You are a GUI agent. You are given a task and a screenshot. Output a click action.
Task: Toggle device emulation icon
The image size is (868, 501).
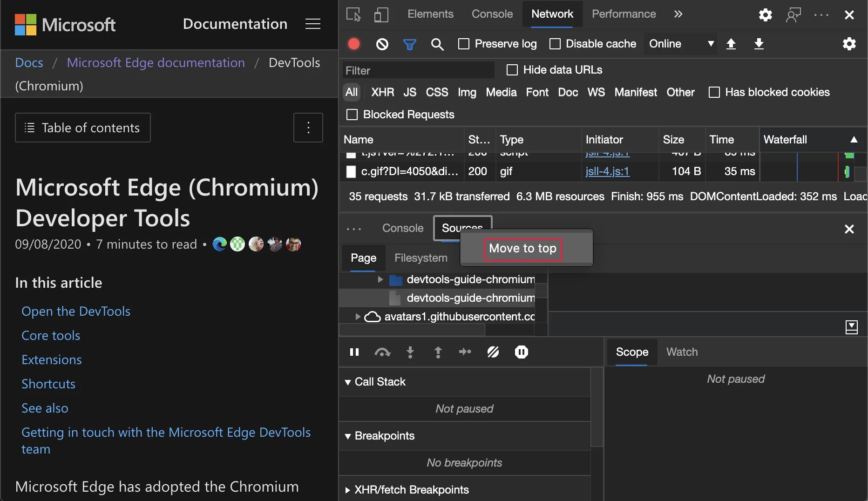[x=381, y=14]
